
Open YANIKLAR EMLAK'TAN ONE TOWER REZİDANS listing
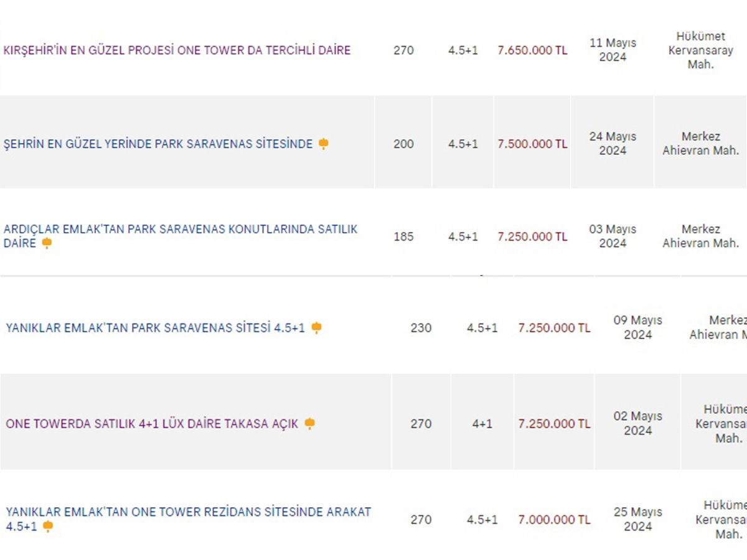click(x=188, y=520)
